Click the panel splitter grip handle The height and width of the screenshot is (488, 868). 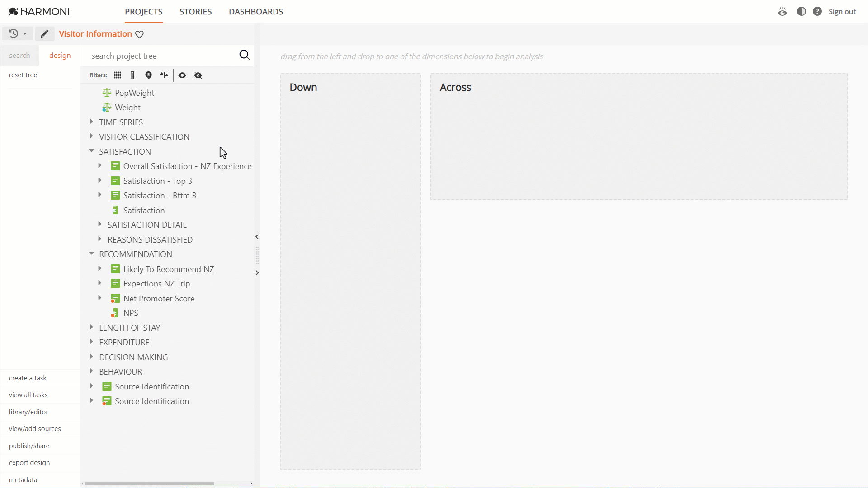pos(257,255)
